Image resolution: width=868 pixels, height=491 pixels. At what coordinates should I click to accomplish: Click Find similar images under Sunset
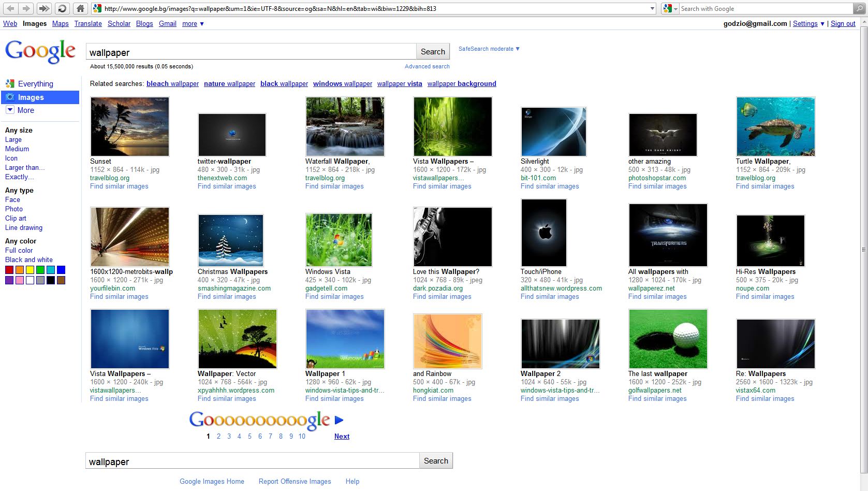(x=119, y=186)
